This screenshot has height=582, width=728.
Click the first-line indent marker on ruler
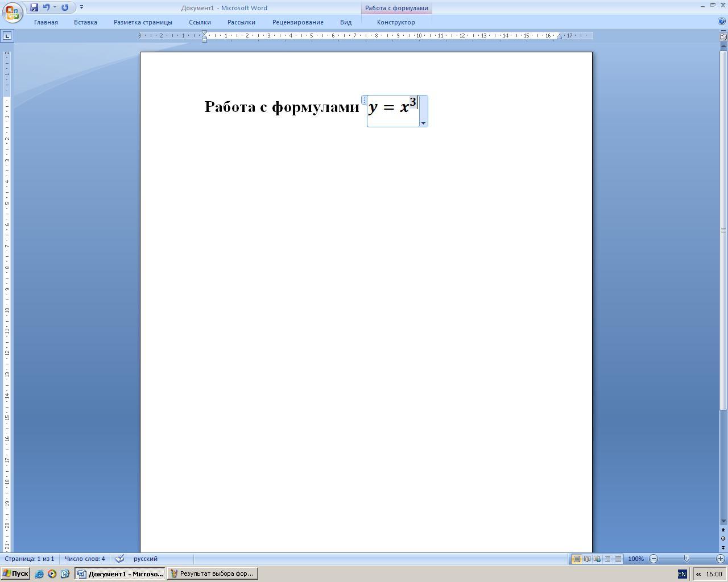pos(205,34)
